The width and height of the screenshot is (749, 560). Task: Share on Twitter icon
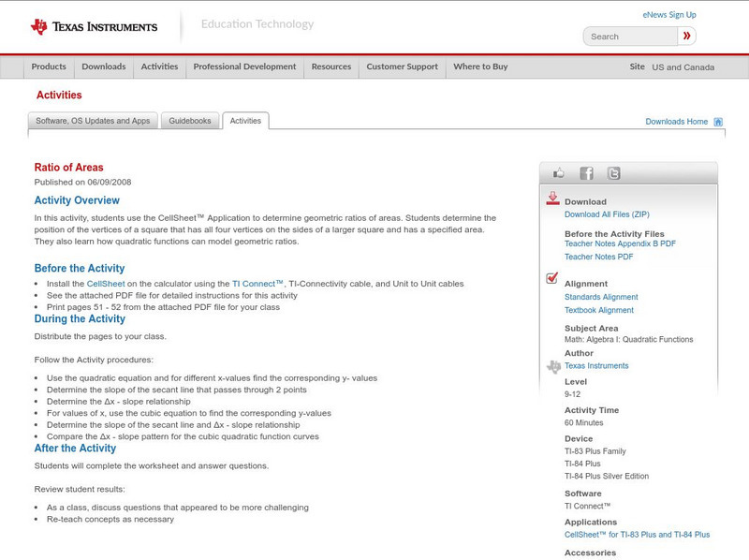(613, 173)
